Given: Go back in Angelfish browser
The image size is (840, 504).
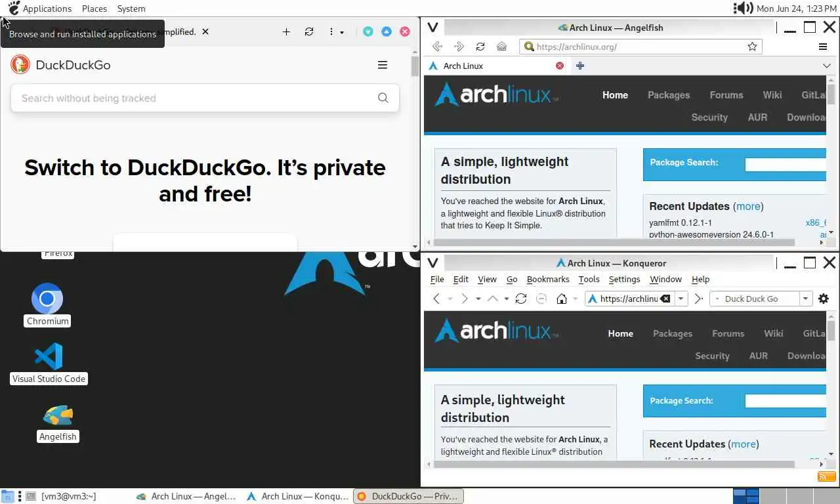Looking at the screenshot, I should click(x=437, y=47).
